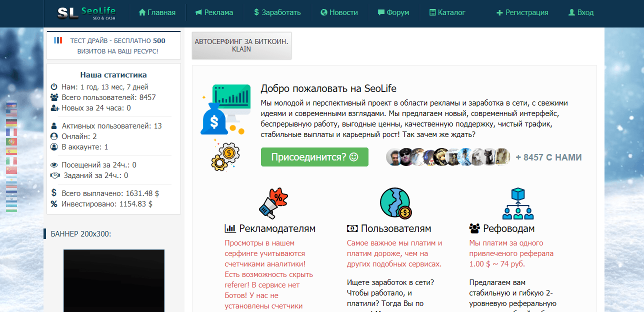This screenshot has height=312, width=644.
Task: Click the handshake icon next to Заданий за 24ч
Action: [x=54, y=175]
